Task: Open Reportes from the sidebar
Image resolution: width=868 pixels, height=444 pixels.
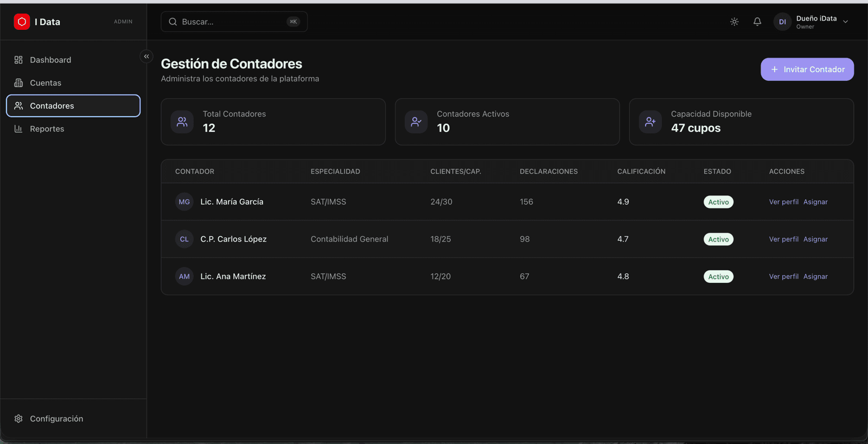Action: click(x=73, y=129)
